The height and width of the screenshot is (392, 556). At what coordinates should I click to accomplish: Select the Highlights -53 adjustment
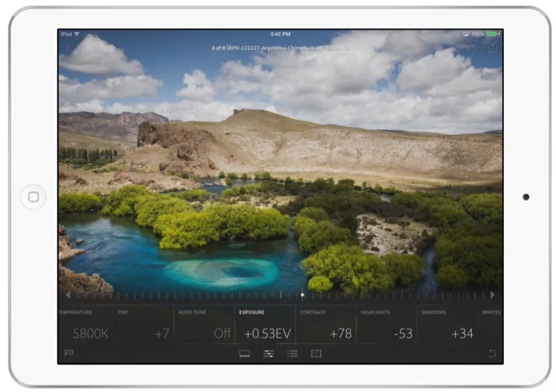tap(386, 325)
